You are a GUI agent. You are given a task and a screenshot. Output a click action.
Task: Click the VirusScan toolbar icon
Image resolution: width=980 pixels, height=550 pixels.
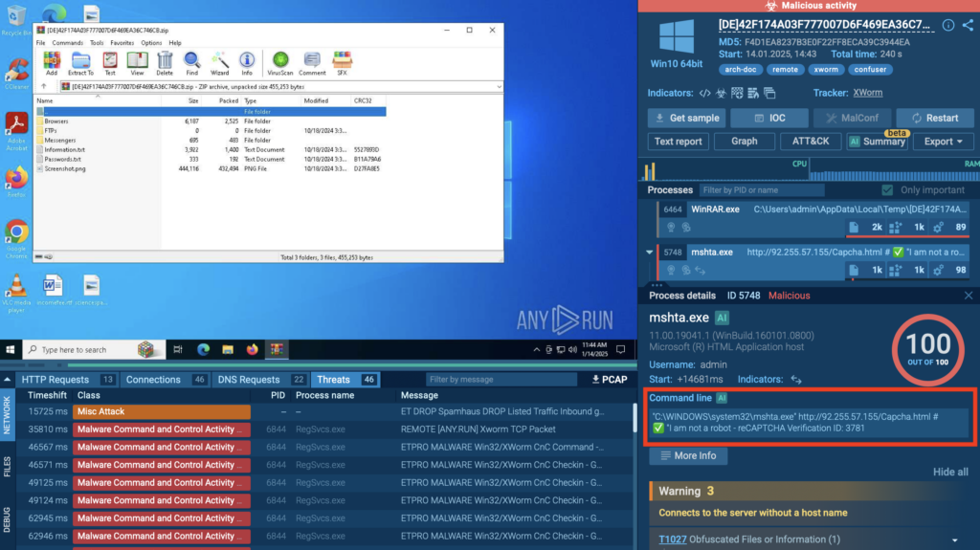(280, 63)
